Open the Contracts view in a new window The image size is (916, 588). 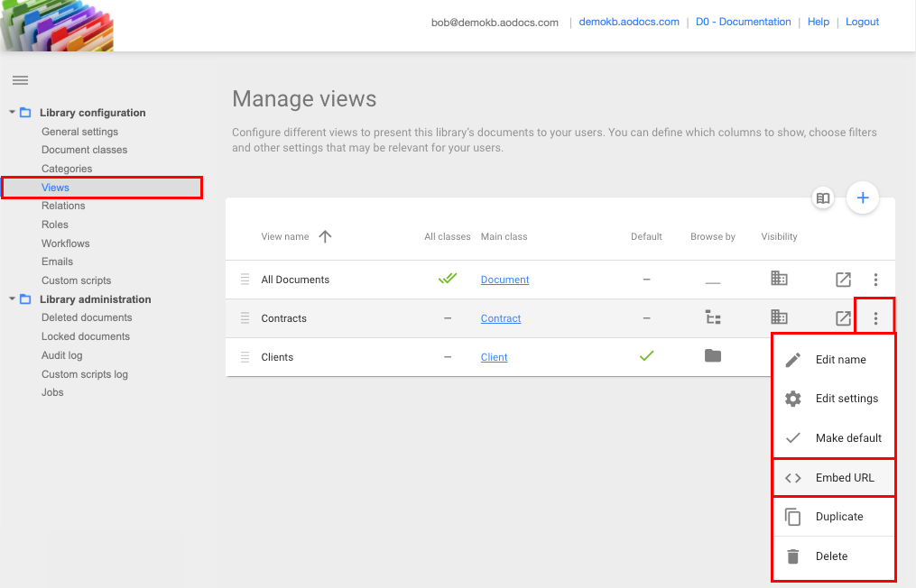point(843,317)
